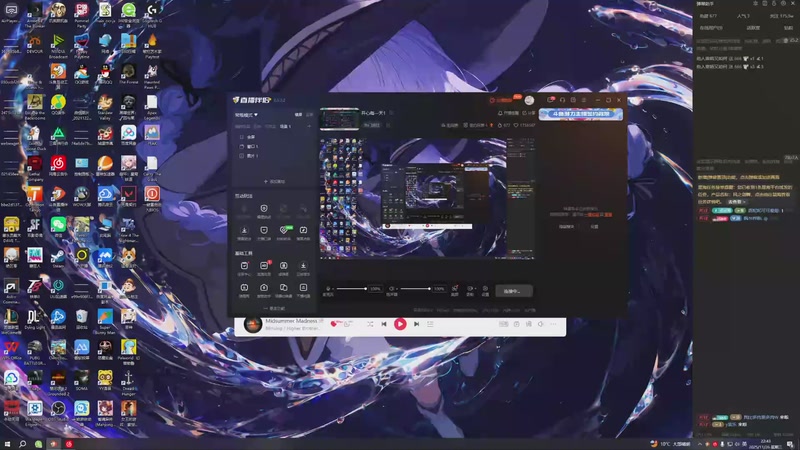Mute the speaker icon beside the second volume slider

[x=392, y=289]
